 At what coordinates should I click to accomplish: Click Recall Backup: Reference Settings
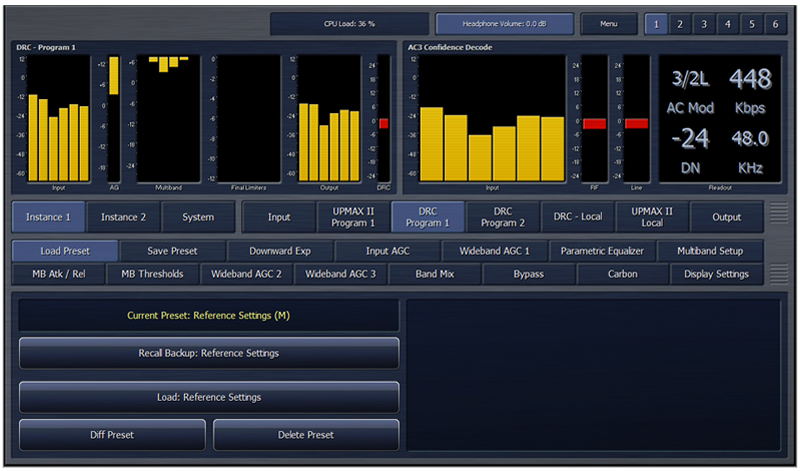[x=209, y=353]
